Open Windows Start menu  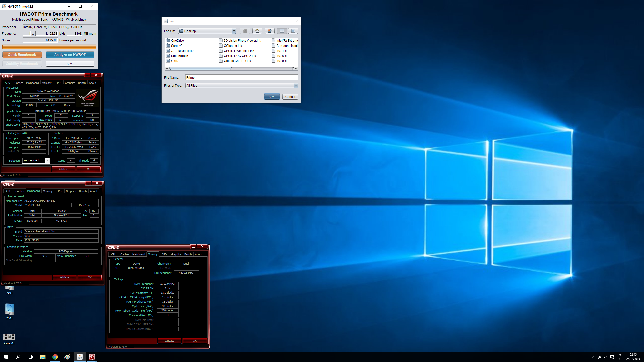pyautogui.click(x=6, y=357)
